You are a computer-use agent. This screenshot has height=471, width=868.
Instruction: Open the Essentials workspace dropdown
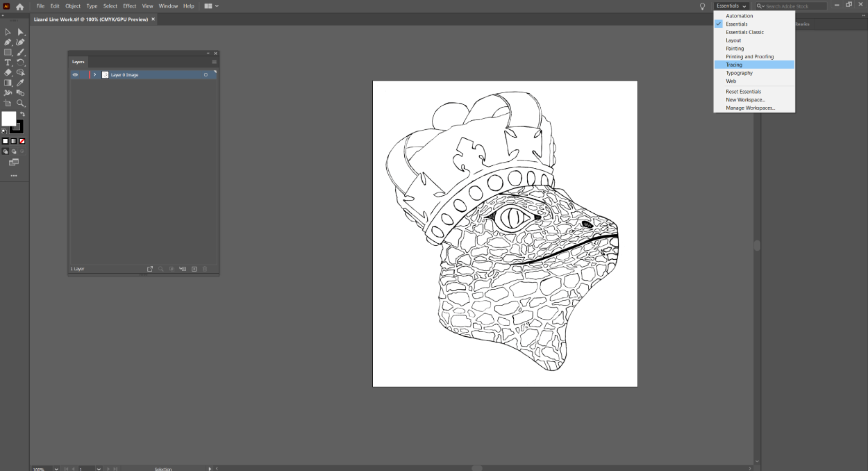[732, 6]
